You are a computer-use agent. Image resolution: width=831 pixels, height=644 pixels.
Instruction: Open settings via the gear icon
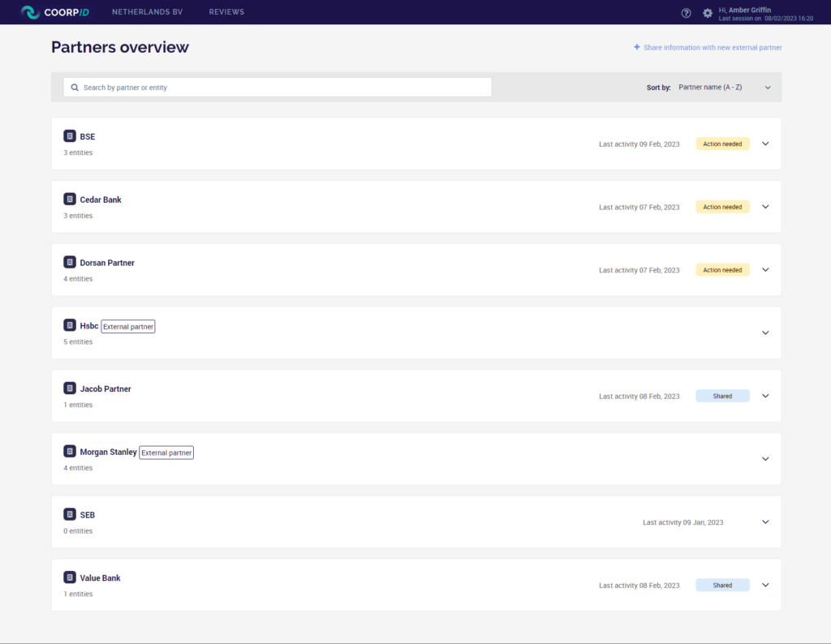(x=708, y=13)
